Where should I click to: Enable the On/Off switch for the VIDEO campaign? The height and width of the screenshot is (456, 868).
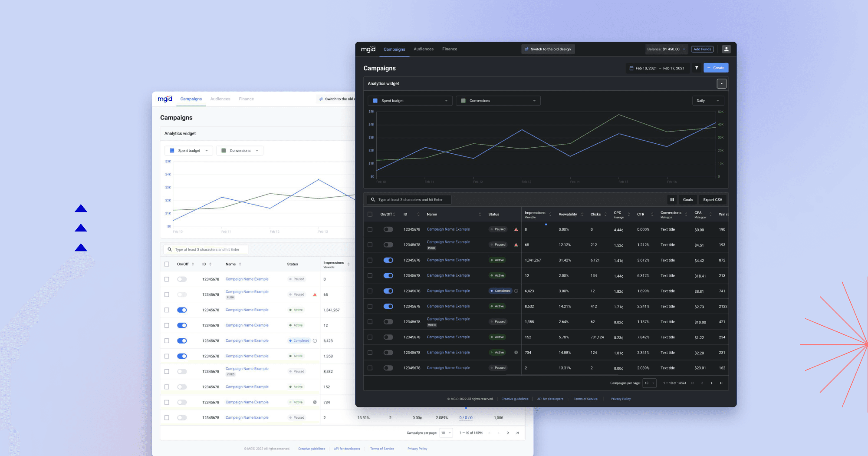coord(388,321)
